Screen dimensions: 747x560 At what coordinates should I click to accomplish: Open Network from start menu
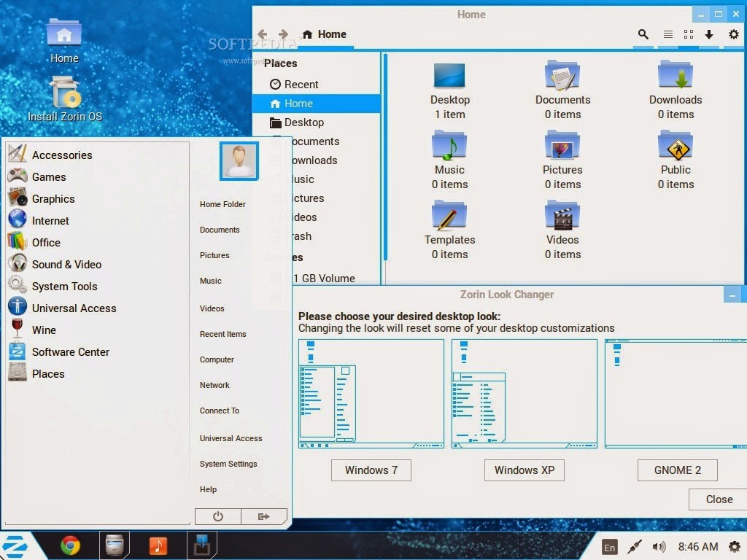214,385
